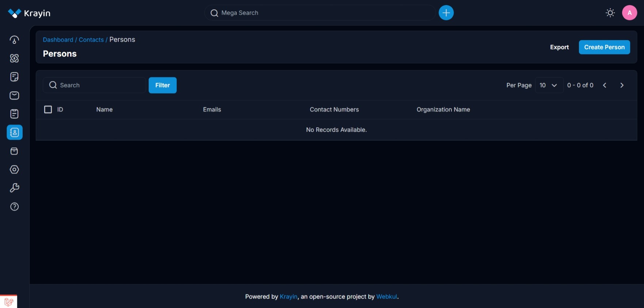The width and height of the screenshot is (644, 308).
Task: Open the Configuration wrench sidebar icon
Action: 14,188
